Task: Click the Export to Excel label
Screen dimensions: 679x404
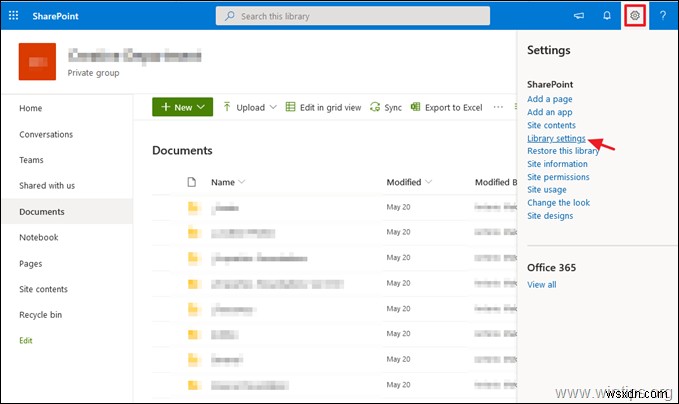Action: point(453,107)
